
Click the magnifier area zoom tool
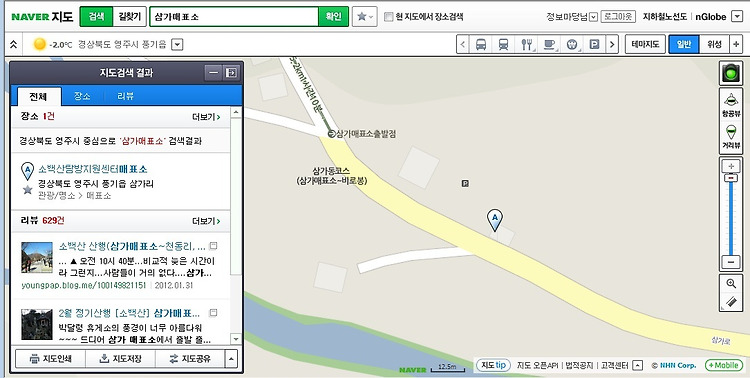coord(731,284)
